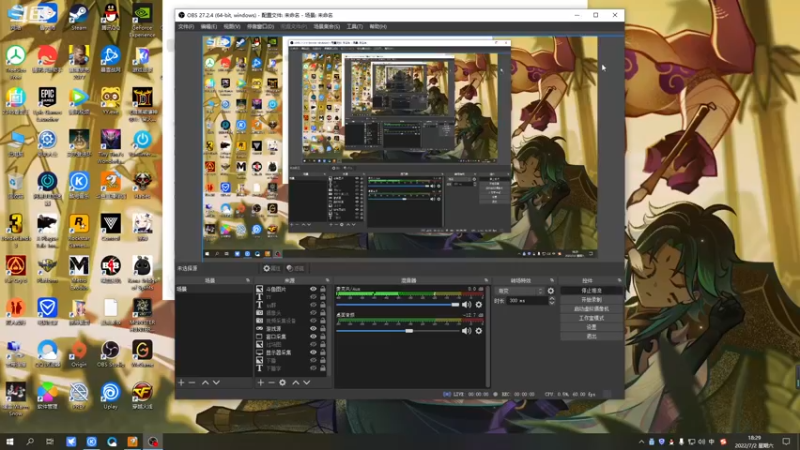Open the 文件(F) menu
The height and width of the screenshot is (450, 800).
(186, 27)
